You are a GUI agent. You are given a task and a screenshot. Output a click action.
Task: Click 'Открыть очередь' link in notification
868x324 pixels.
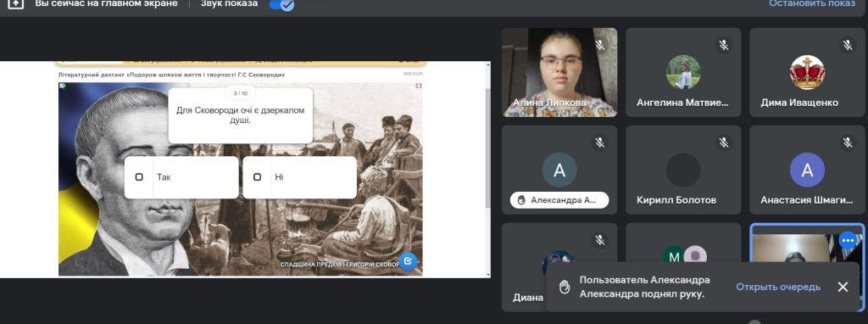(778, 287)
